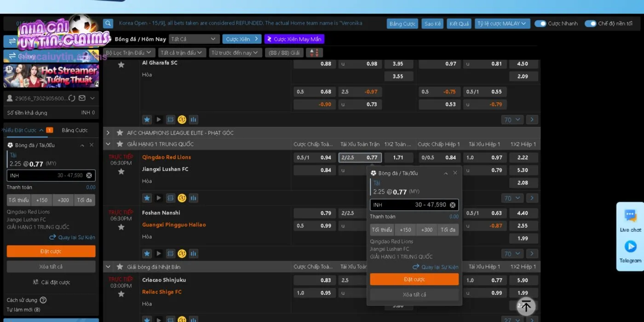Switch to the Bảng Cược tab
This screenshot has width=644, height=322.
[75, 130]
